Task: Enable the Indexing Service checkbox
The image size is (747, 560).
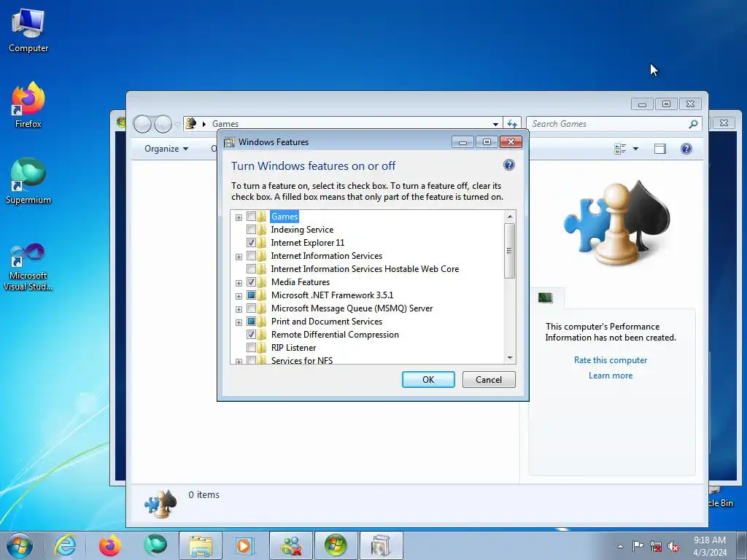Action: pos(251,230)
